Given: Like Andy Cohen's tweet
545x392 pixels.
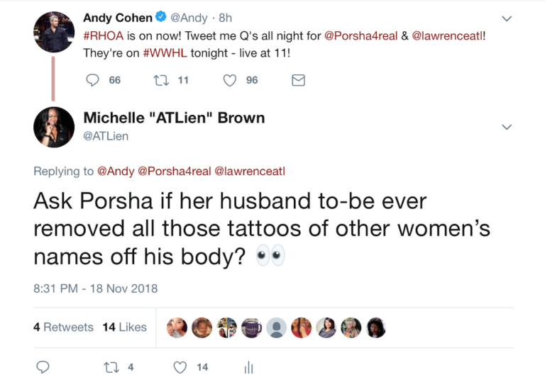Looking at the screenshot, I should coord(230,80).
